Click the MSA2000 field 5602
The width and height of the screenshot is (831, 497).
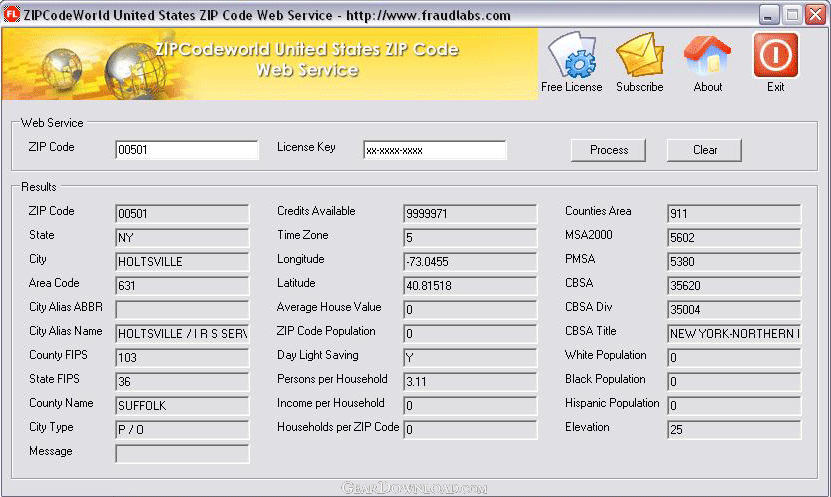[x=734, y=237]
